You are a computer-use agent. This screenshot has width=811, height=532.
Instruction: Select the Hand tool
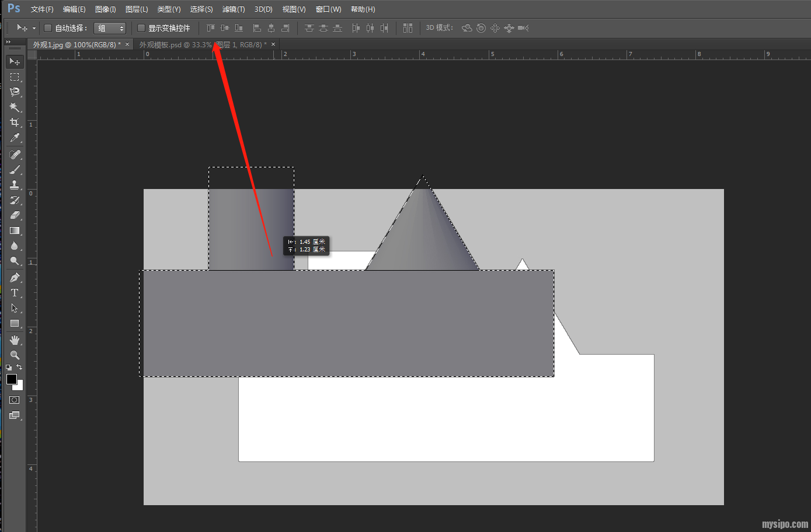click(x=15, y=340)
